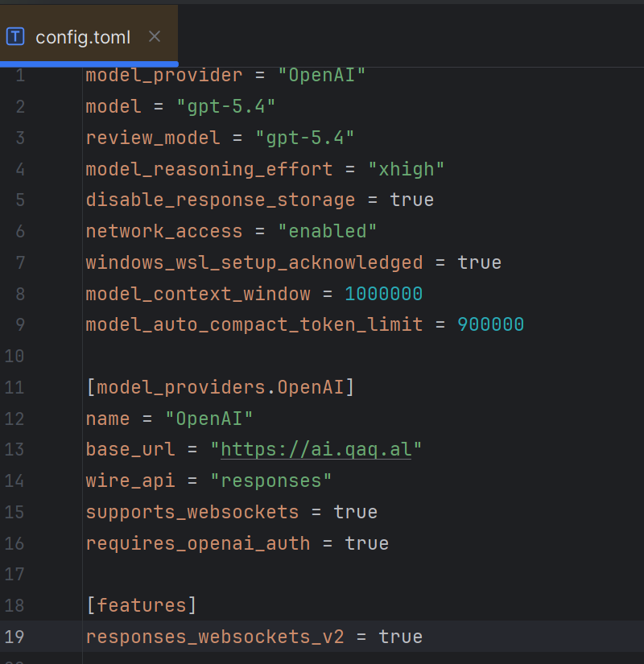
Task: Click true value of windows_wsl_setup_acknowledged
Action: coord(480,262)
